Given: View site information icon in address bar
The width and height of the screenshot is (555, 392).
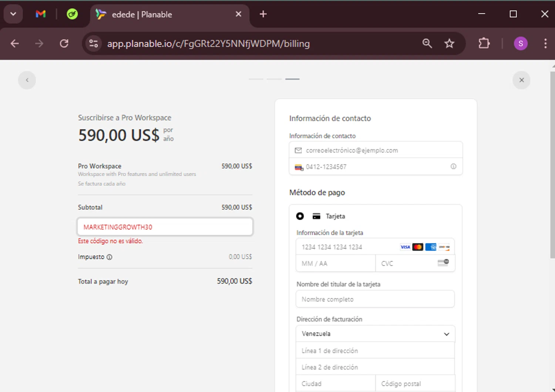Looking at the screenshot, I should pos(94,44).
